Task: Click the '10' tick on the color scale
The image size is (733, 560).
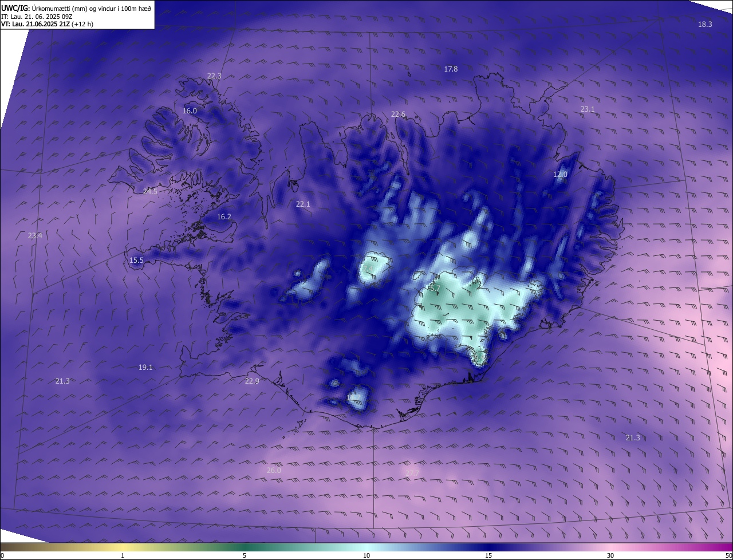Action: 366,555
